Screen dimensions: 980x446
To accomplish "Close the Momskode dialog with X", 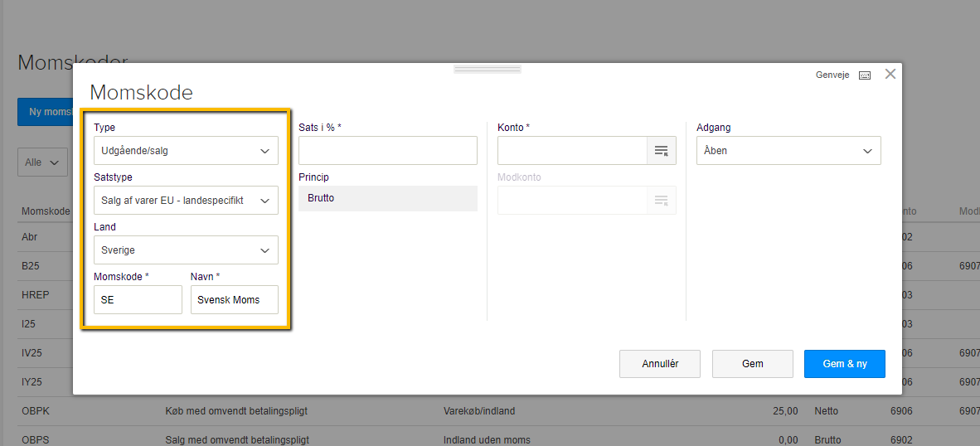I will (x=890, y=74).
